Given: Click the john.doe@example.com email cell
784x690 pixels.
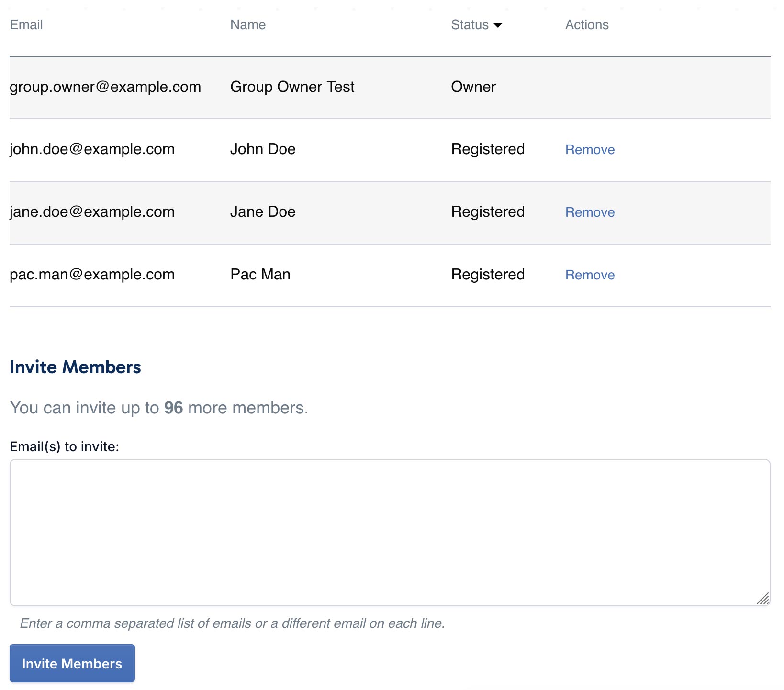Looking at the screenshot, I should [x=92, y=149].
